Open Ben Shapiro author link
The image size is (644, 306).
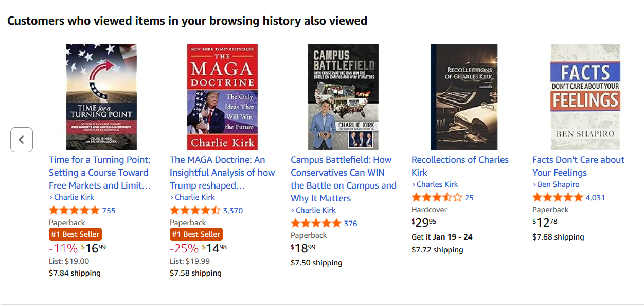click(558, 184)
